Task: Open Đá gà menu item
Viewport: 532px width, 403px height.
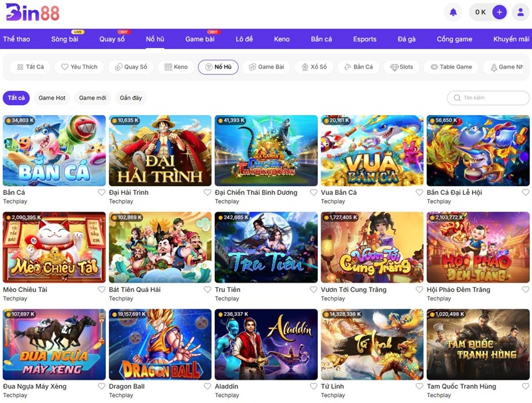Action: coord(406,39)
